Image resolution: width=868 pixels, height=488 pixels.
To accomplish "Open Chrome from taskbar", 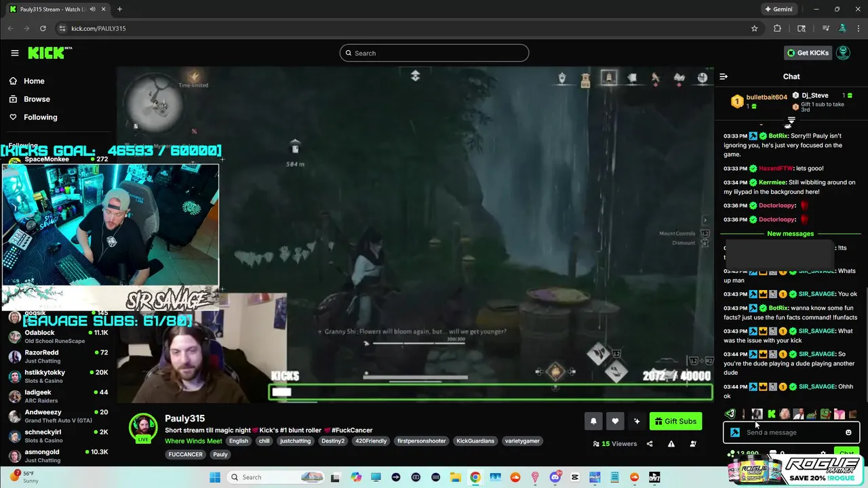I will pyautogui.click(x=475, y=477).
